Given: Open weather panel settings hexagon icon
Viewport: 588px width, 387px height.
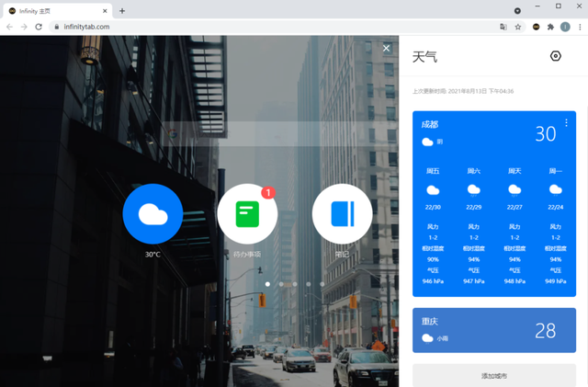Looking at the screenshot, I should 555,56.
